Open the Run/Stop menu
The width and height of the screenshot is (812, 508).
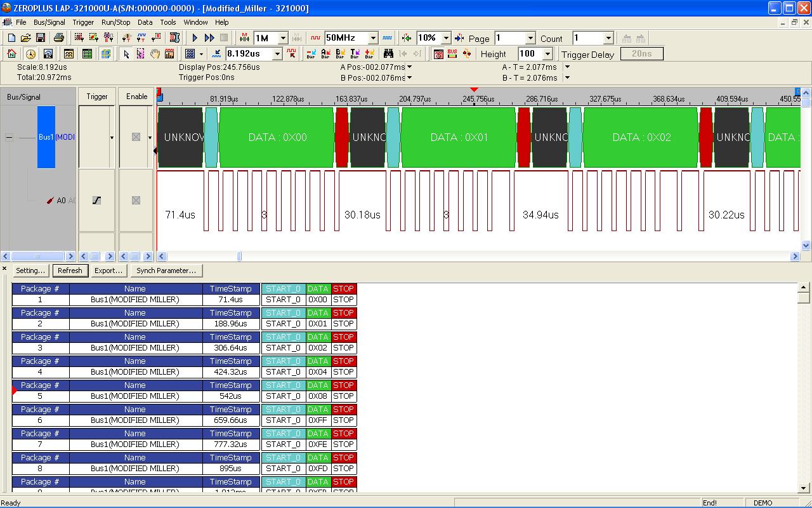tap(115, 22)
